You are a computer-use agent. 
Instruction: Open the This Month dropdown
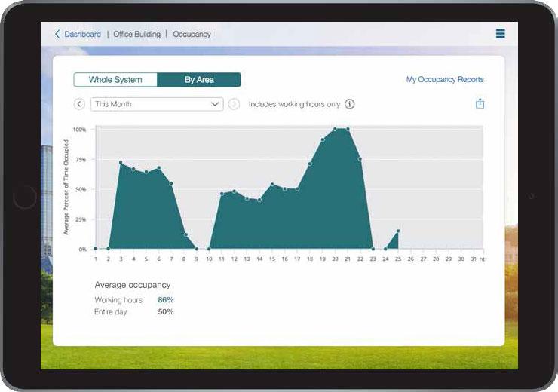click(x=156, y=104)
